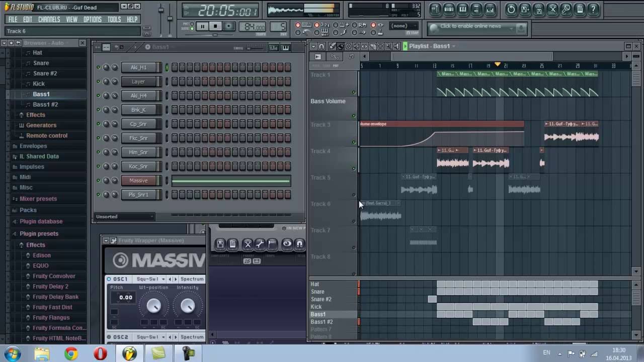The image size is (644, 362).
Task: Open the Unsorted channel filter dropdown
Action: [124, 217]
